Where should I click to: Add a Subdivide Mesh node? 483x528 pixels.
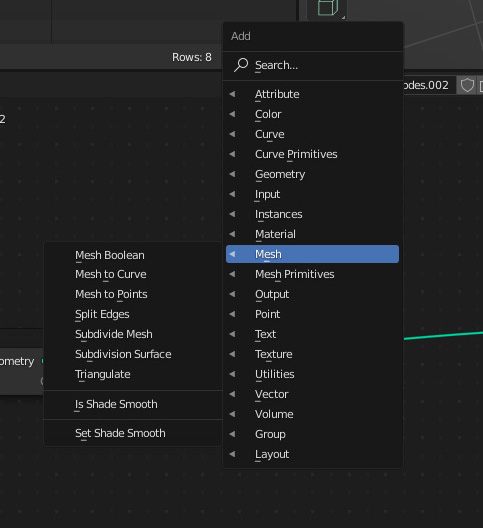pos(133,334)
